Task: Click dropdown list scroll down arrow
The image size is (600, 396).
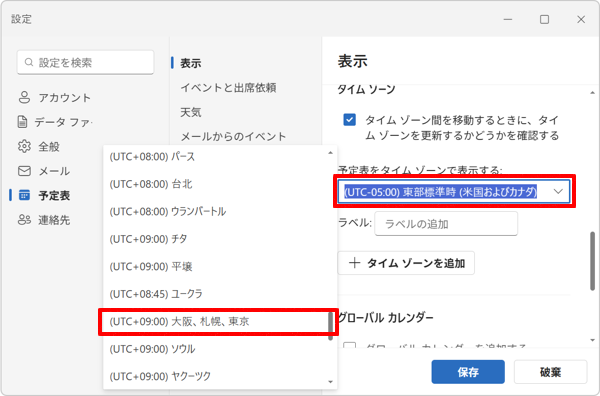Action: pyautogui.click(x=330, y=382)
